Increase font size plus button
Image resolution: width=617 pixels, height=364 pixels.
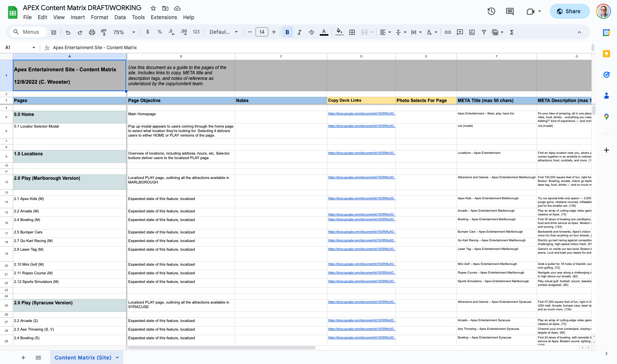click(274, 32)
